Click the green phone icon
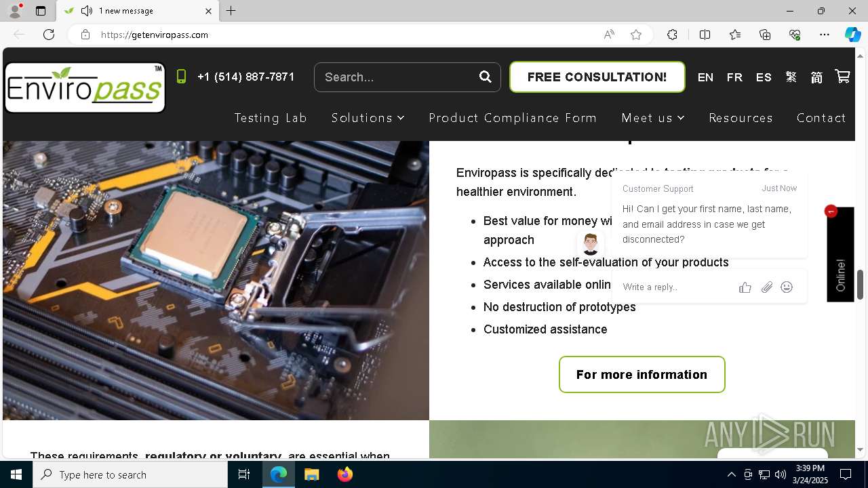Viewport: 868px width, 488px height. pyautogui.click(x=181, y=77)
